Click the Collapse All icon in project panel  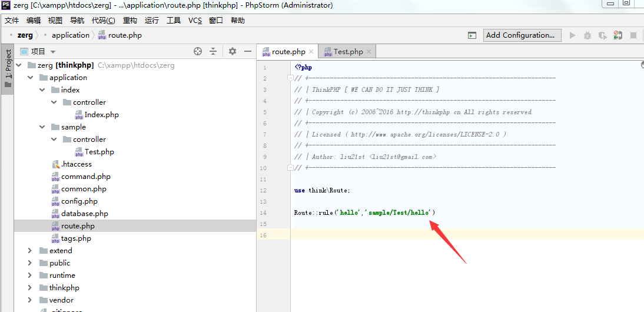213,51
